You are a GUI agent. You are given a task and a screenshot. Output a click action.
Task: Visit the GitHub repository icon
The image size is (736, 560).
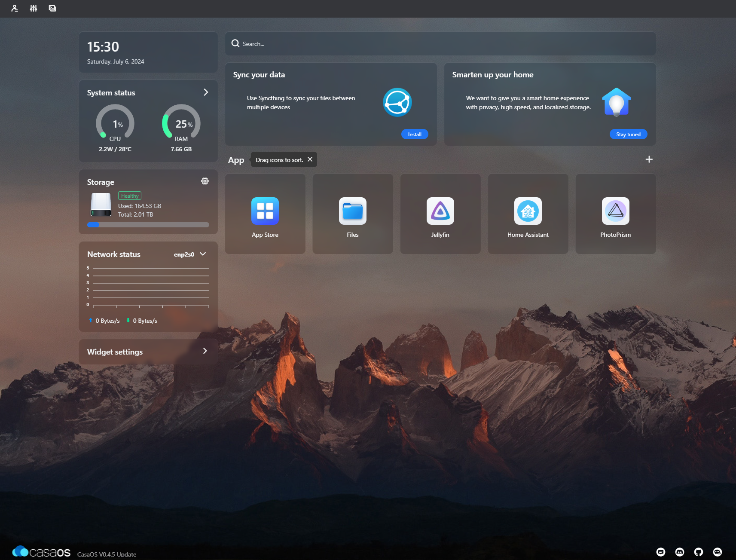click(x=699, y=552)
